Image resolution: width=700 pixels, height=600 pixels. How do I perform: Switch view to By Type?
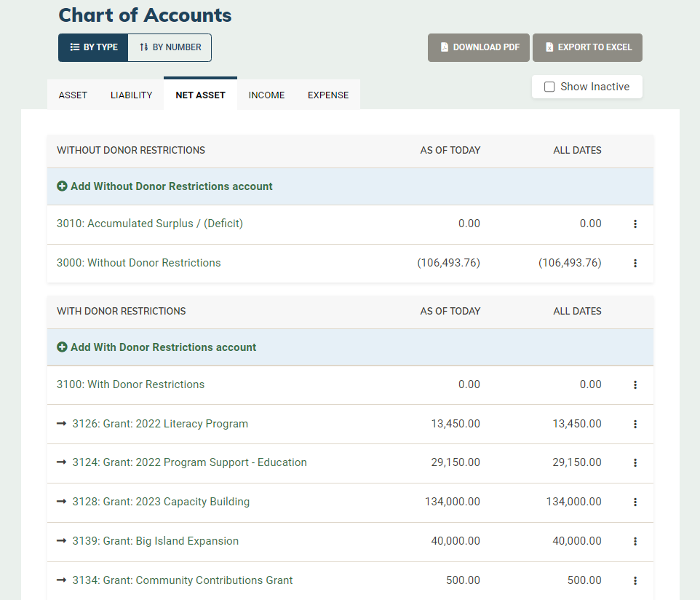[x=94, y=47]
